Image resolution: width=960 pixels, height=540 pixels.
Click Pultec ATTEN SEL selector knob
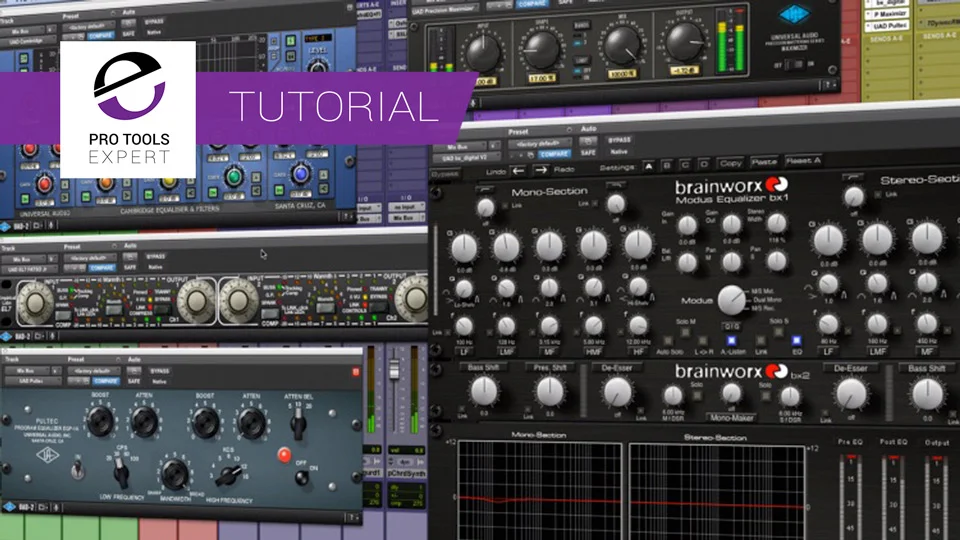(298, 423)
